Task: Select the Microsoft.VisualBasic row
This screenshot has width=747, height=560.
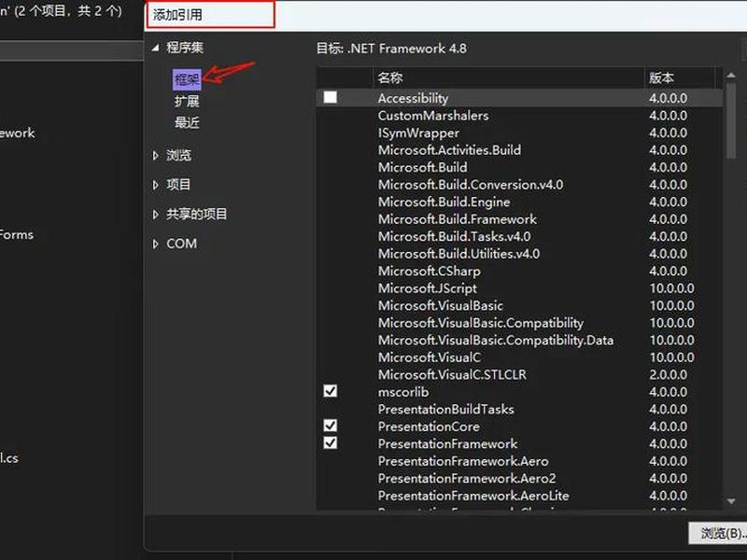Action: (519, 305)
